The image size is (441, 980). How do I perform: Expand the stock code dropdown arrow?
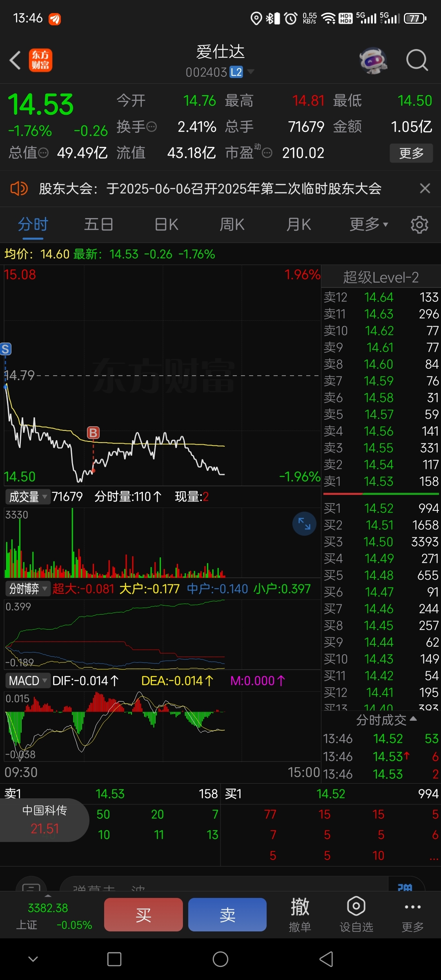pyautogui.click(x=251, y=72)
